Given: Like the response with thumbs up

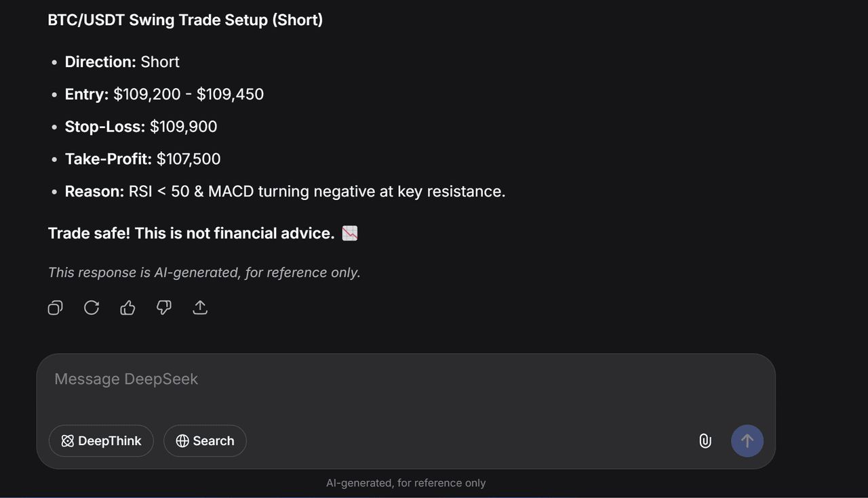Looking at the screenshot, I should (127, 308).
